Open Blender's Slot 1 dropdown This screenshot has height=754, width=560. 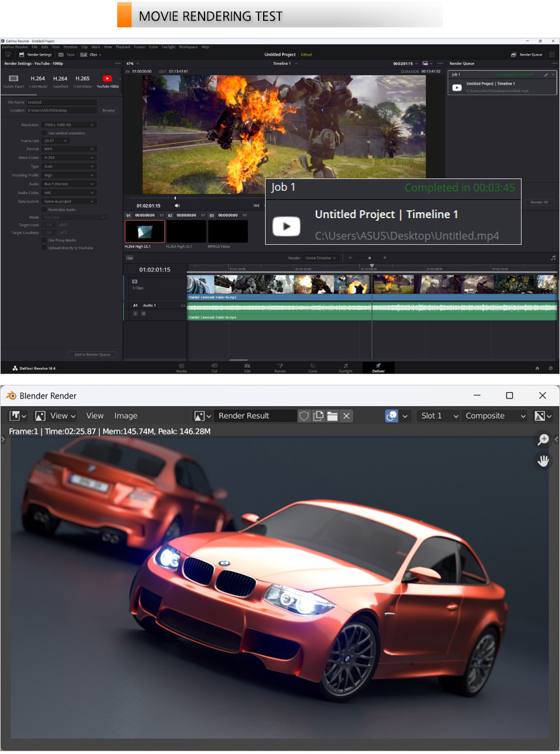tap(438, 416)
